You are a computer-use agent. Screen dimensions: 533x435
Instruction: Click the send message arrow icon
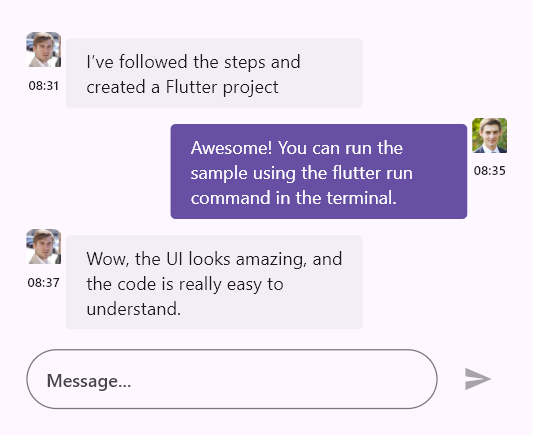point(478,379)
